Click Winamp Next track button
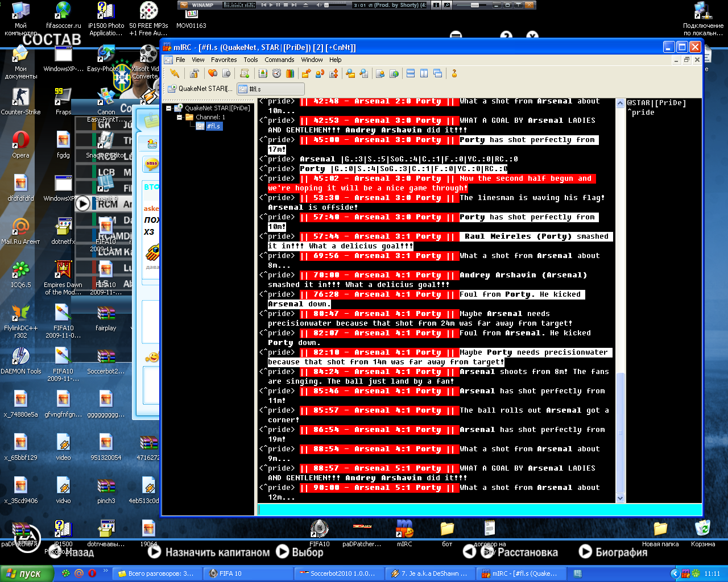Viewport: 728px width, 582px height. coord(293,5)
